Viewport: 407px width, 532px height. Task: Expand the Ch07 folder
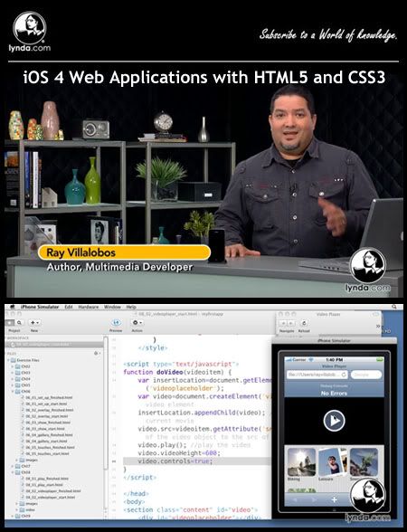click(x=13, y=466)
